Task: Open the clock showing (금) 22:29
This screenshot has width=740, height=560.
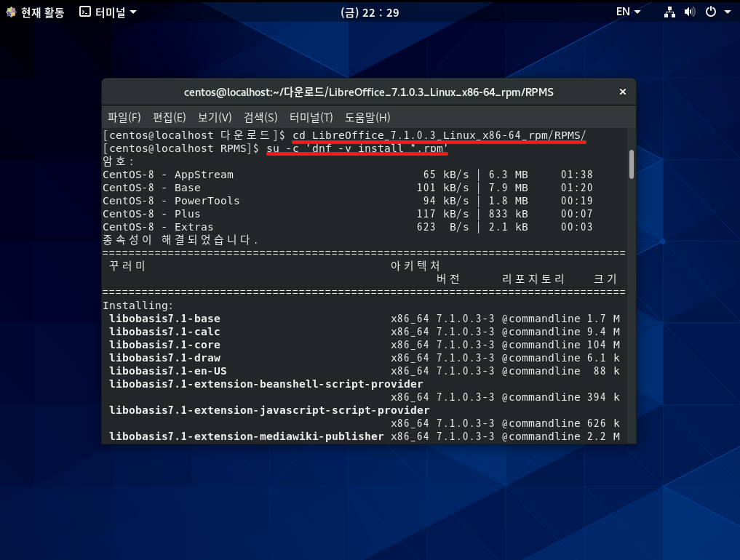Action: (x=370, y=13)
